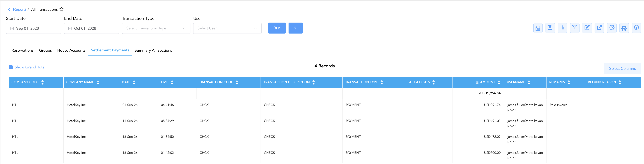This screenshot has height=164, width=644.
Task: Click the Paid invoice remark cell
Action: 566,107
